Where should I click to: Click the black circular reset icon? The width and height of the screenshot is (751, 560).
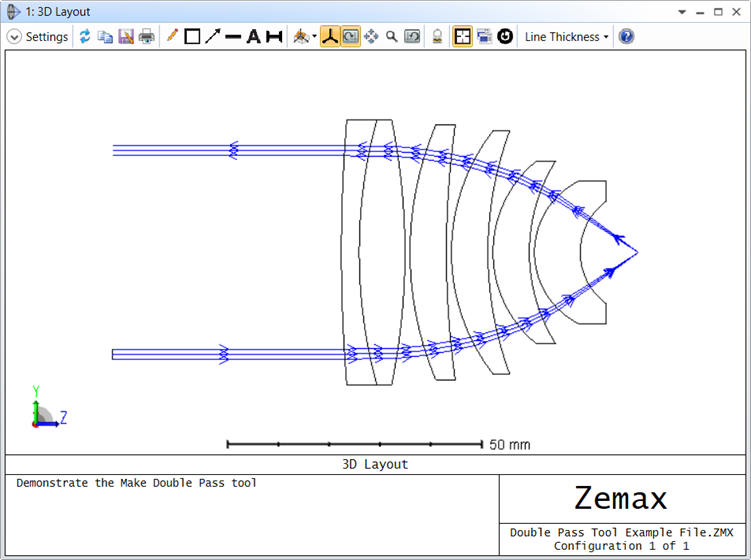[505, 36]
